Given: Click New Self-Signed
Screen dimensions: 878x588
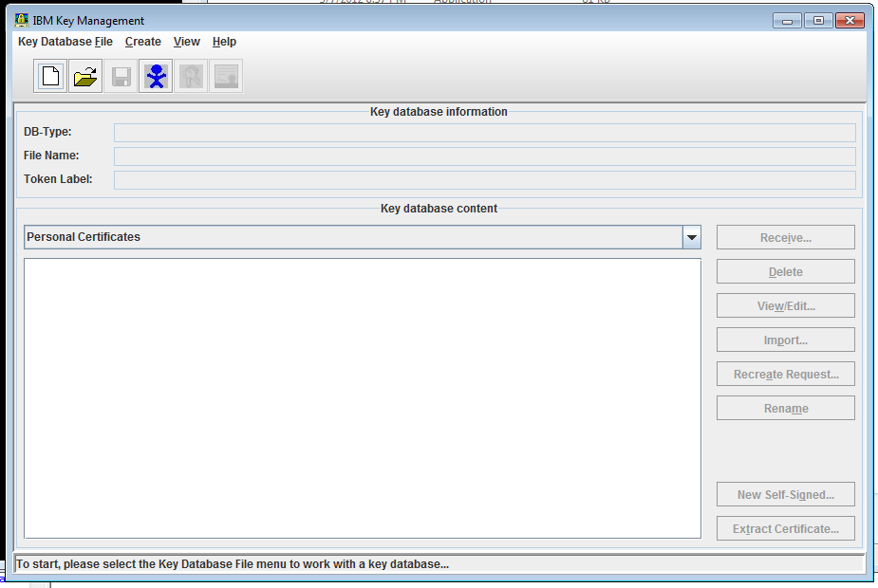Looking at the screenshot, I should [x=785, y=494].
